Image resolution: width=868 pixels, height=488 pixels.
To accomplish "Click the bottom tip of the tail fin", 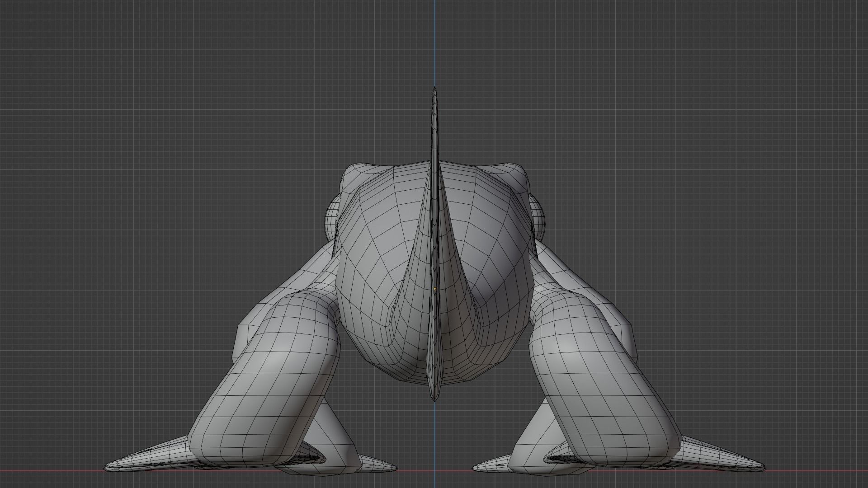I will point(434,399).
